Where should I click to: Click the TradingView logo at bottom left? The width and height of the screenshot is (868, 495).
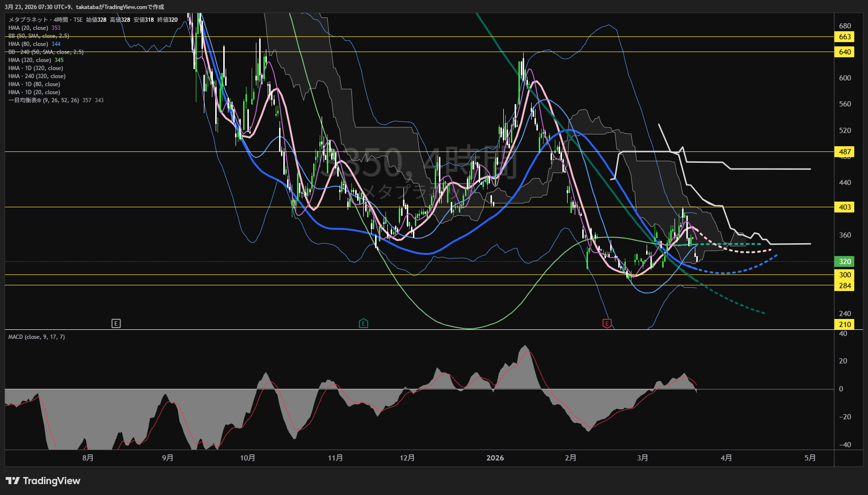pos(43,481)
